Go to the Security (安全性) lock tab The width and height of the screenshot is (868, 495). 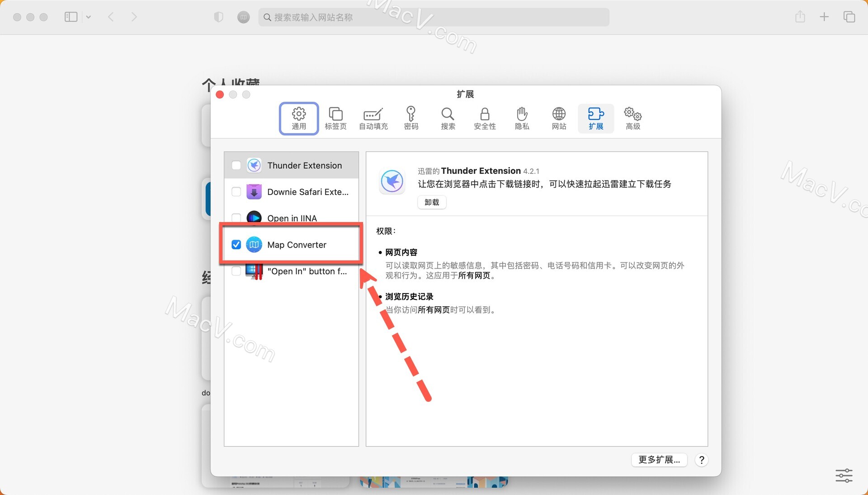pos(485,119)
